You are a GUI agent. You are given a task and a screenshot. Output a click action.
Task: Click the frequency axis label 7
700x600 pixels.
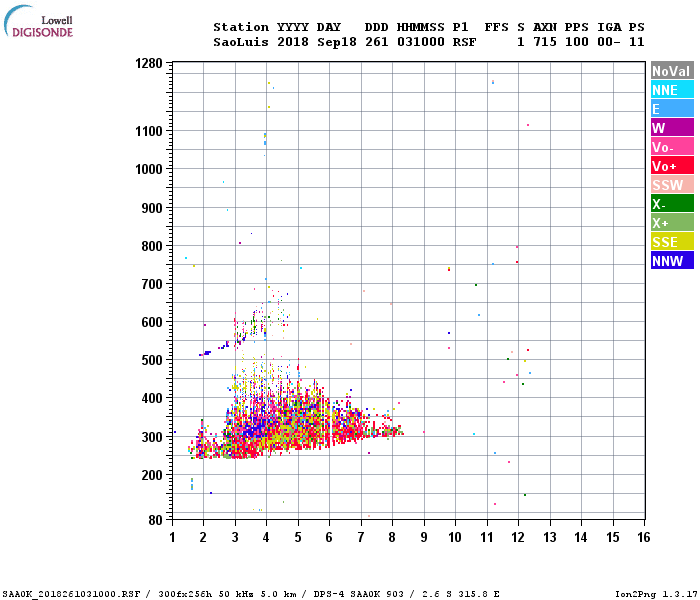click(x=361, y=537)
